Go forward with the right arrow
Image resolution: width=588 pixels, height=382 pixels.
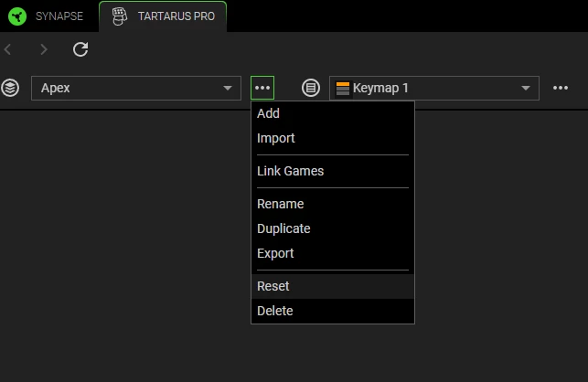44,49
